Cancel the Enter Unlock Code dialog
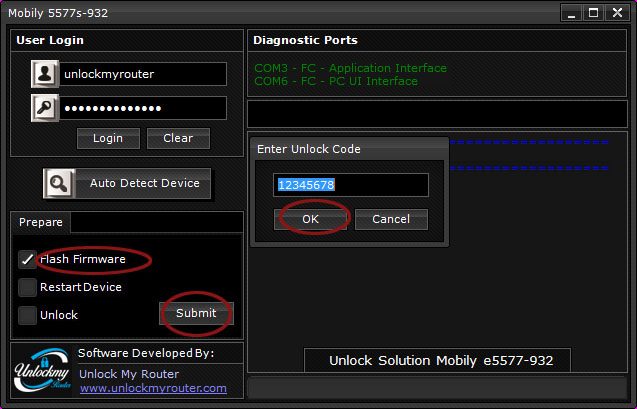Screen dimensions: 637x409 (x=391, y=219)
